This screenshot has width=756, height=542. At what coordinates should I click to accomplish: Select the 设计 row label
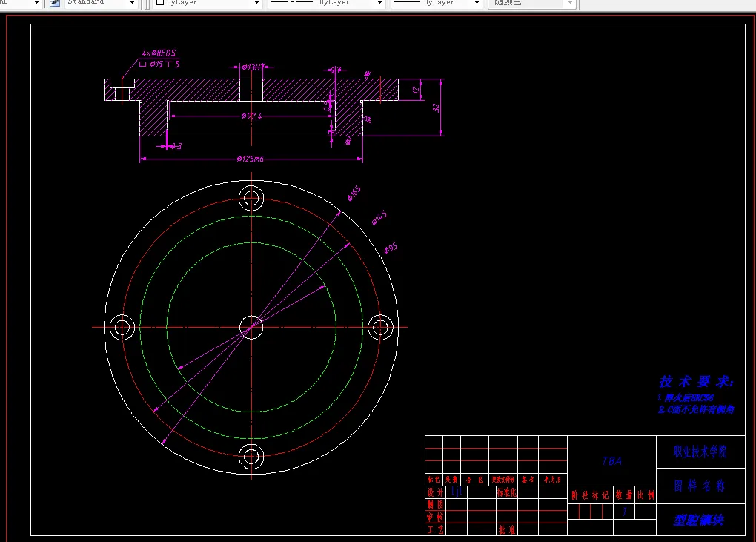(x=435, y=492)
